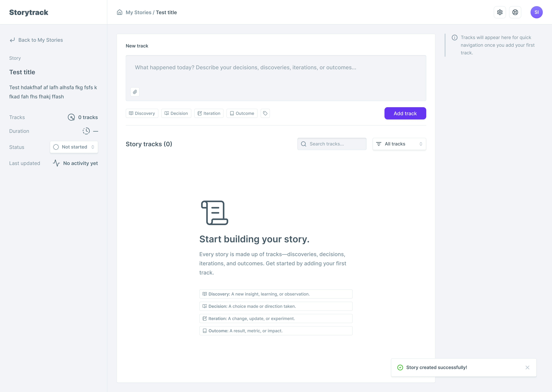Focus the Search tracks field

pos(336,144)
